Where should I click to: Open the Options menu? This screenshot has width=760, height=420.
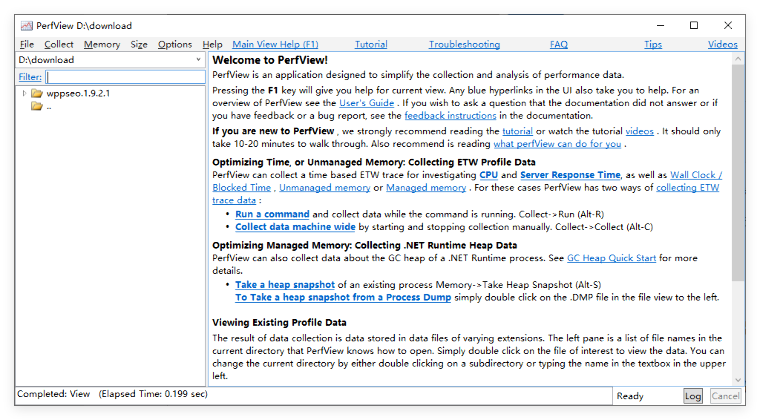tap(174, 44)
